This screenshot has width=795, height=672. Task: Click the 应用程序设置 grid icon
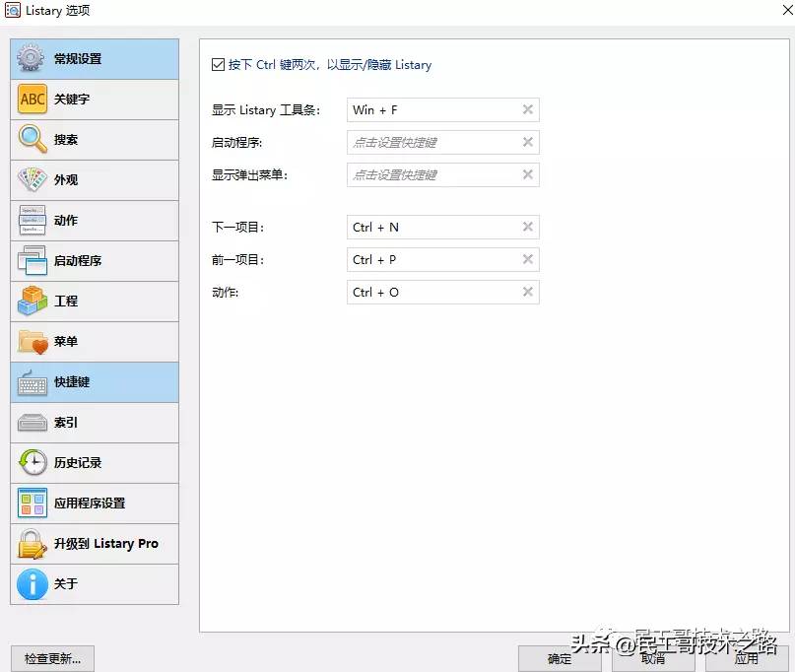pyautogui.click(x=33, y=503)
